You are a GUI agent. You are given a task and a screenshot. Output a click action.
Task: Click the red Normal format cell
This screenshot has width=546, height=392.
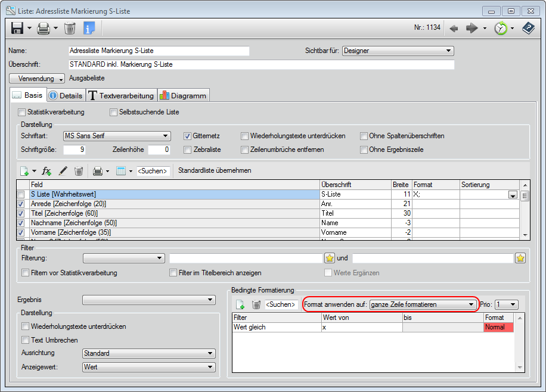[x=498, y=327]
